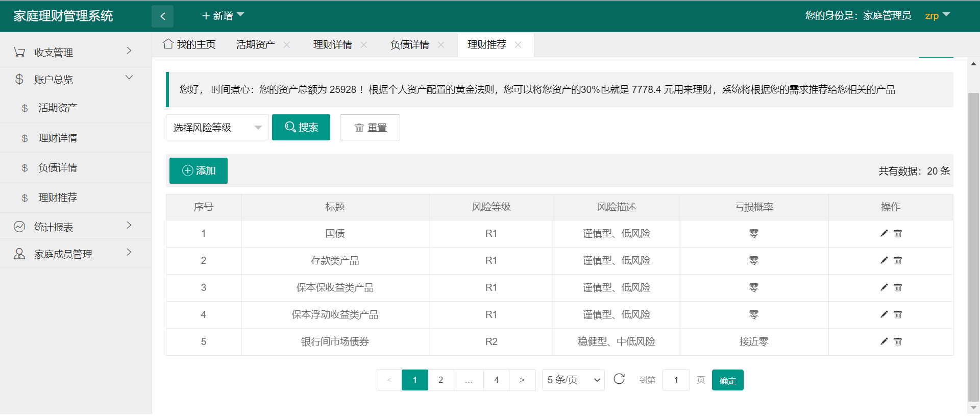Click the R2 risk level cell
Image resolution: width=980 pixels, height=418 pixels.
(491, 341)
